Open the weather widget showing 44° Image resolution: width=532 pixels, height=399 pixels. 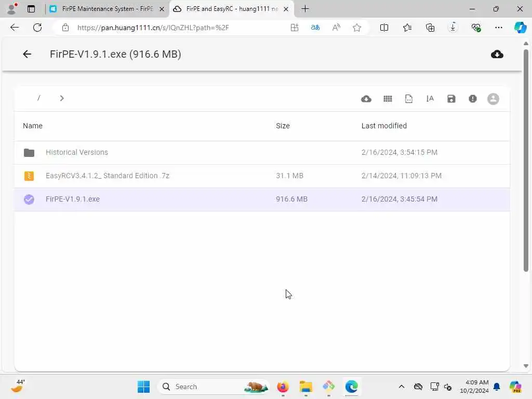point(18,386)
